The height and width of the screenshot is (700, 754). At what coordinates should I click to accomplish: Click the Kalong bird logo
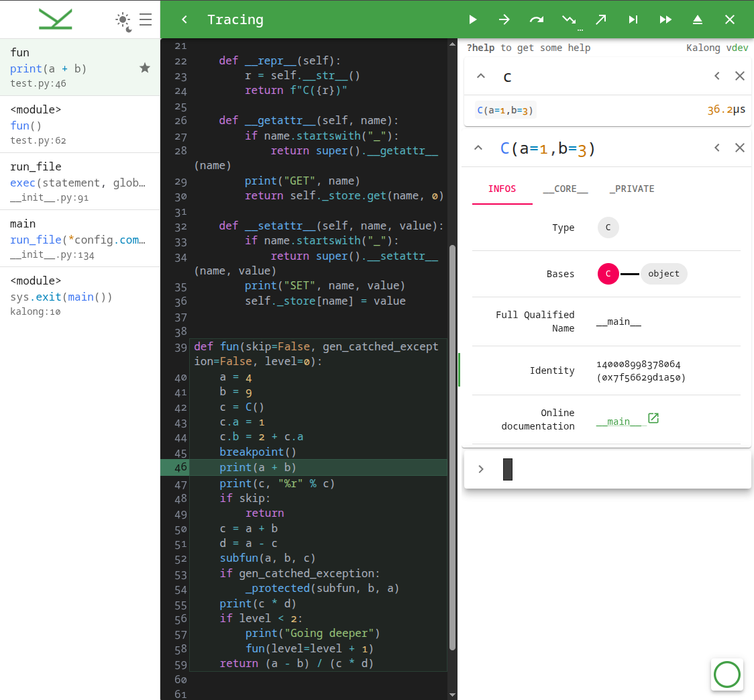(55, 19)
